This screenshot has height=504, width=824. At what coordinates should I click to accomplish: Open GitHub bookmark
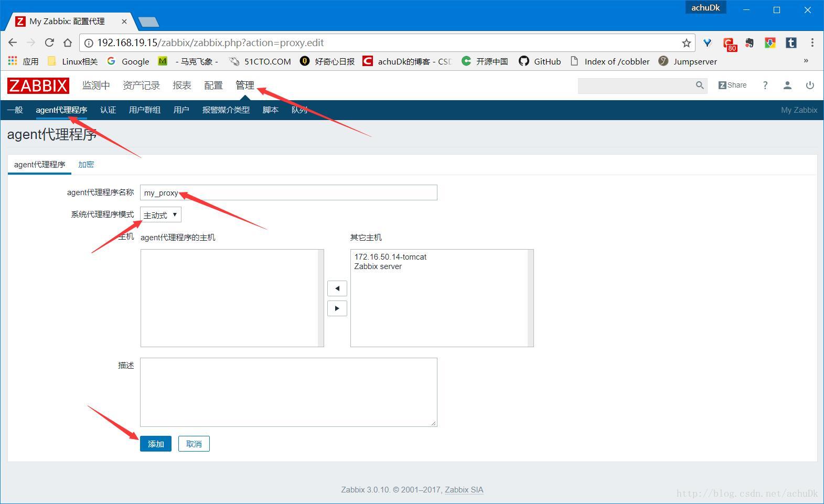click(540, 61)
